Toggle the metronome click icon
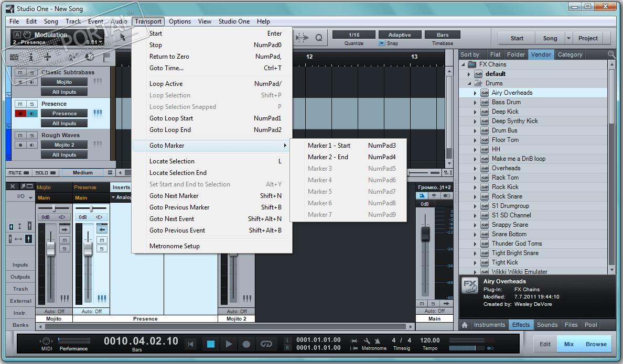Screen dimensions: 623x364 (377, 340)
